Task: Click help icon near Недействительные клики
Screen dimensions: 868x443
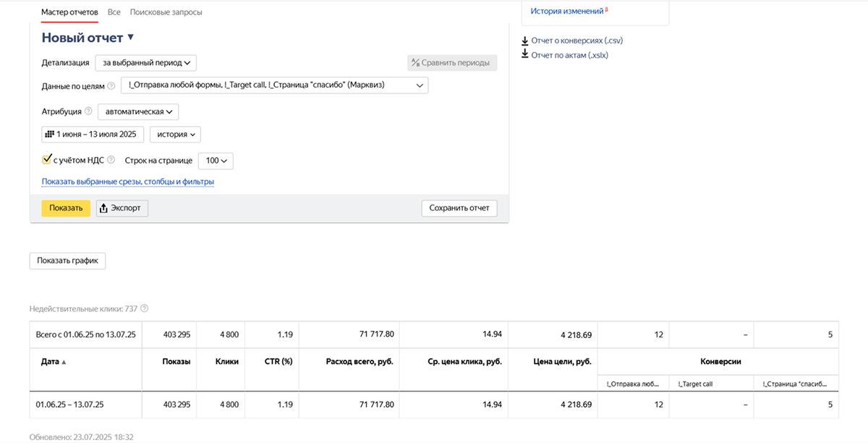Action: (145, 309)
